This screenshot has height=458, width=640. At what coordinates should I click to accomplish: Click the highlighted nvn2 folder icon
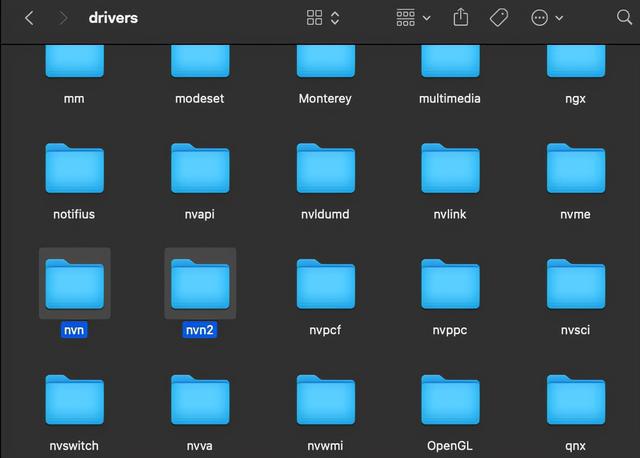(x=200, y=284)
